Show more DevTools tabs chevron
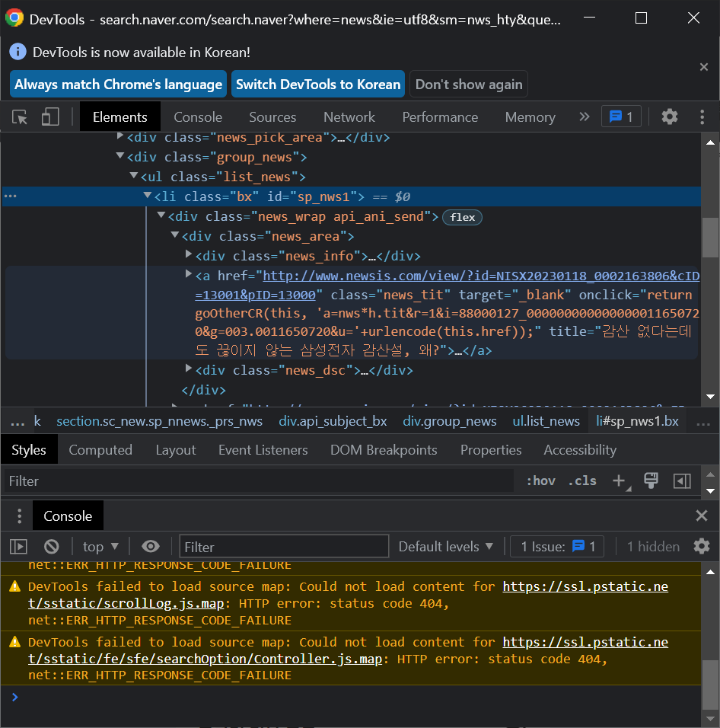This screenshot has width=720, height=728. coord(584,117)
